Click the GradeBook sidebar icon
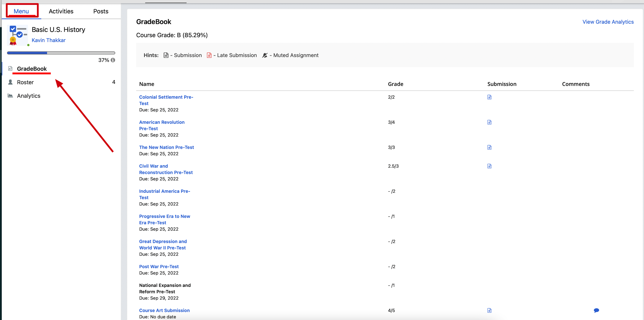Image resolution: width=644 pixels, height=320 pixels. point(10,69)
